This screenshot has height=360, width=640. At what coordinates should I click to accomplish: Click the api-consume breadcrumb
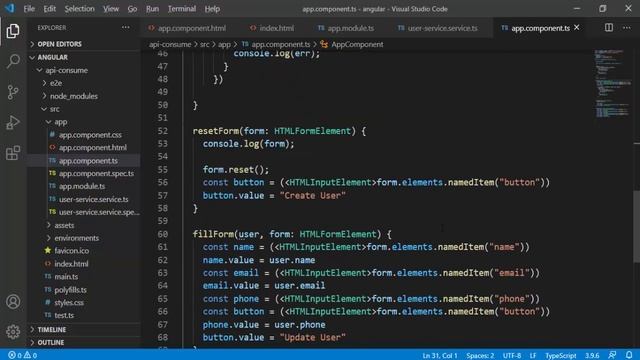coord(170,44)
